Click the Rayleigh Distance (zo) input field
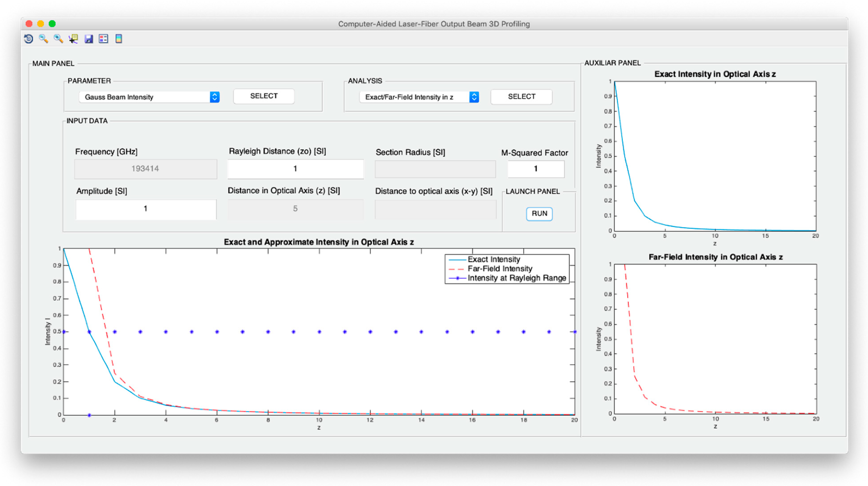This screenshot has width=868, height=486. pos(295,169)
